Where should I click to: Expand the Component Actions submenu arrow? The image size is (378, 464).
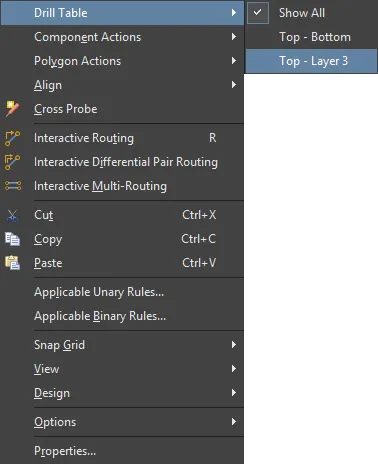[234, 37]
